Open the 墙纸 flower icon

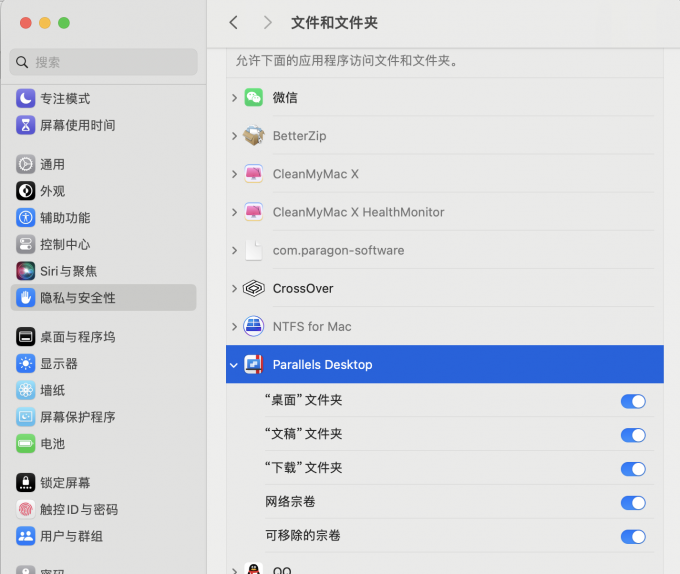coord(26,390)
